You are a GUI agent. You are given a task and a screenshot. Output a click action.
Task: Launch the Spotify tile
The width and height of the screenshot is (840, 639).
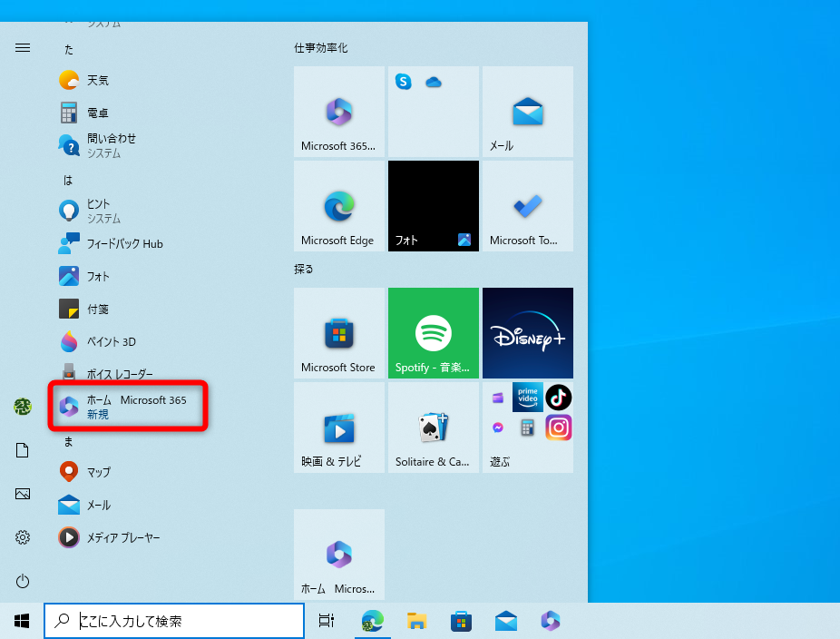tap(434, 333)
